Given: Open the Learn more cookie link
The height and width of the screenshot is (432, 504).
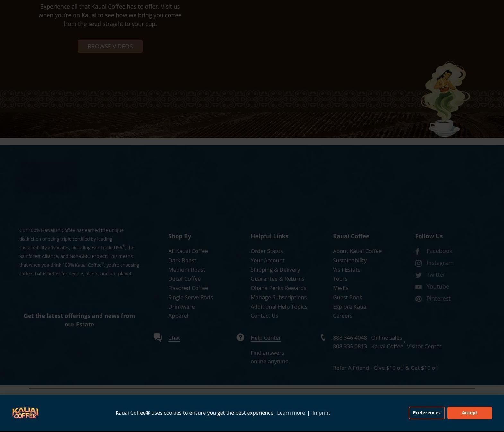Looking at the screenshot, I should (291, 413).
